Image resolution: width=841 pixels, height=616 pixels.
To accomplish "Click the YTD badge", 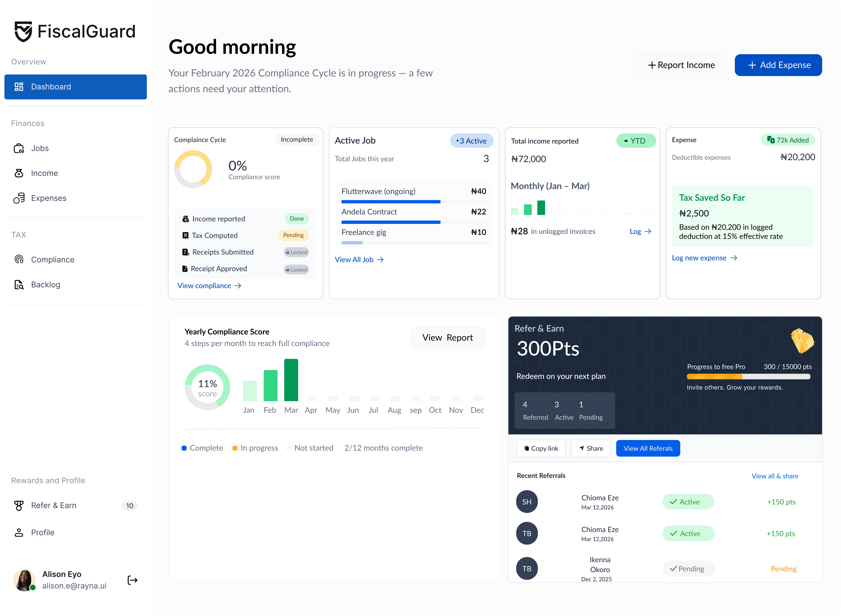I will 636,141.
